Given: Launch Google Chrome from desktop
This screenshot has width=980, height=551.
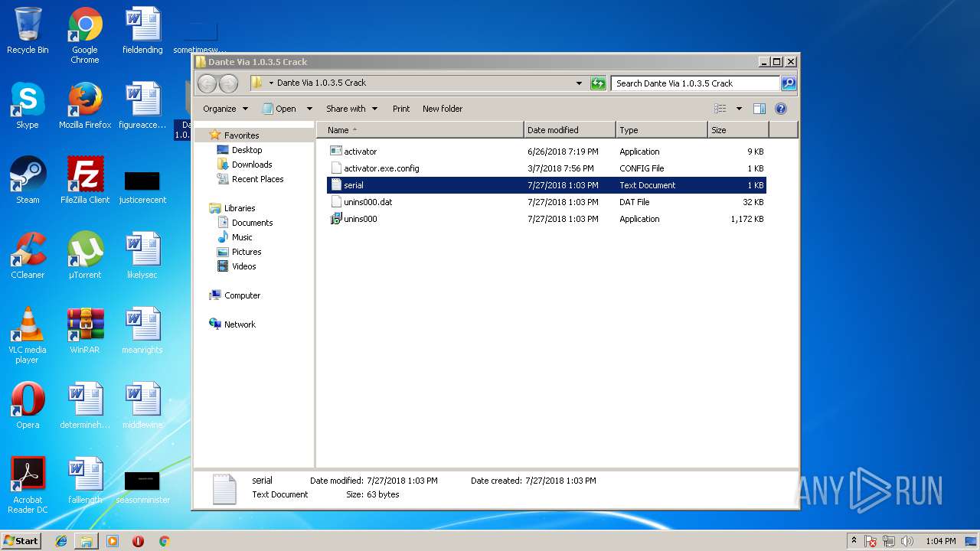Looking at the screenshot, I should [85, 35].
